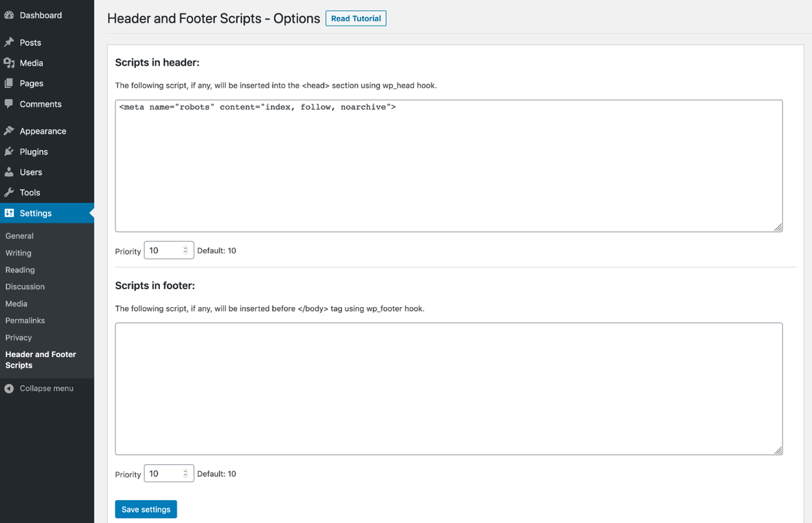This screenshot has height=523, width=812.
Task: Click the Comments speech bubble icon
Action: (x=9, y=104)
